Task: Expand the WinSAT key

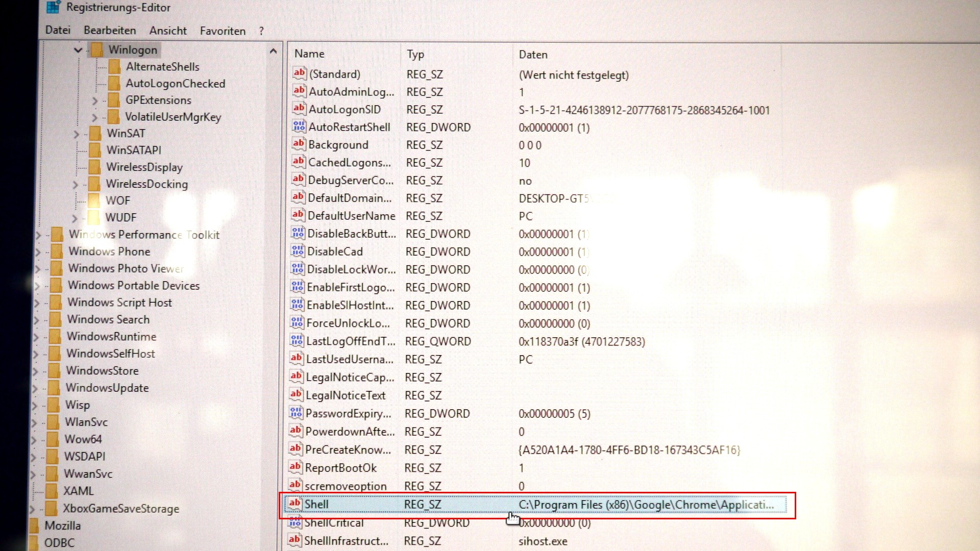Action: [76, 134]
